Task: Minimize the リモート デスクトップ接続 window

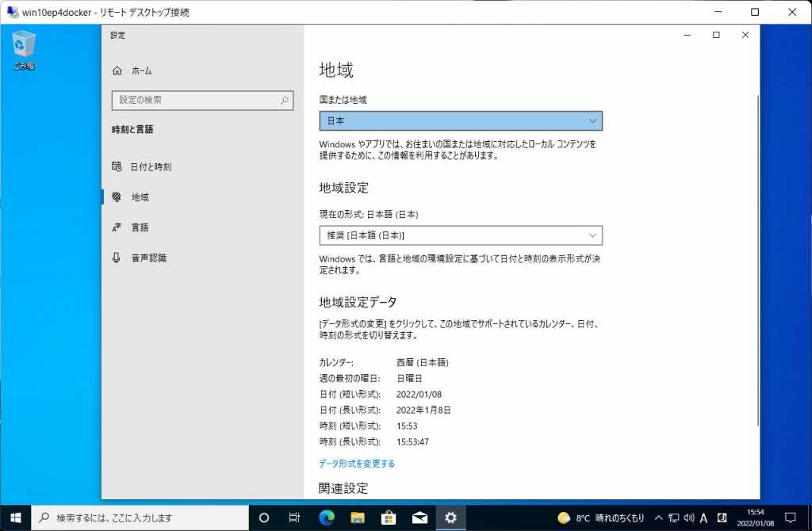Action: click(x=718, y=12)
